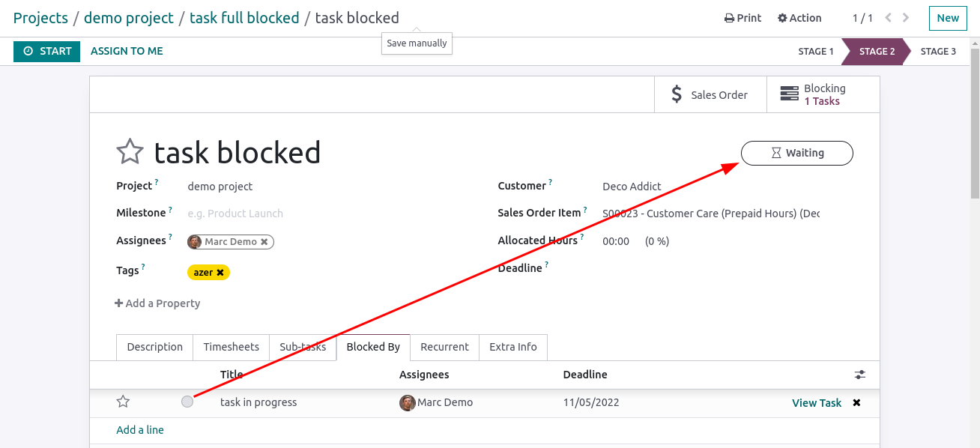
Task: Toggle state circle of 'task in progress'
Action: pos(187,402)
